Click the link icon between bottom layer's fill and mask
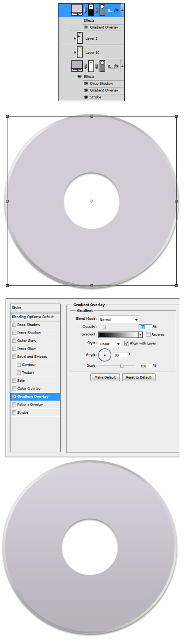The image size is (184, 644). pyautogui.click(x=85, y=66)
